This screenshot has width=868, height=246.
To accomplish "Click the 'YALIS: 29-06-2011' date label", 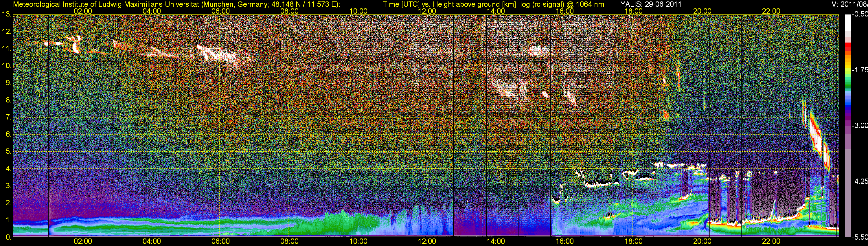I will (651, 4).
